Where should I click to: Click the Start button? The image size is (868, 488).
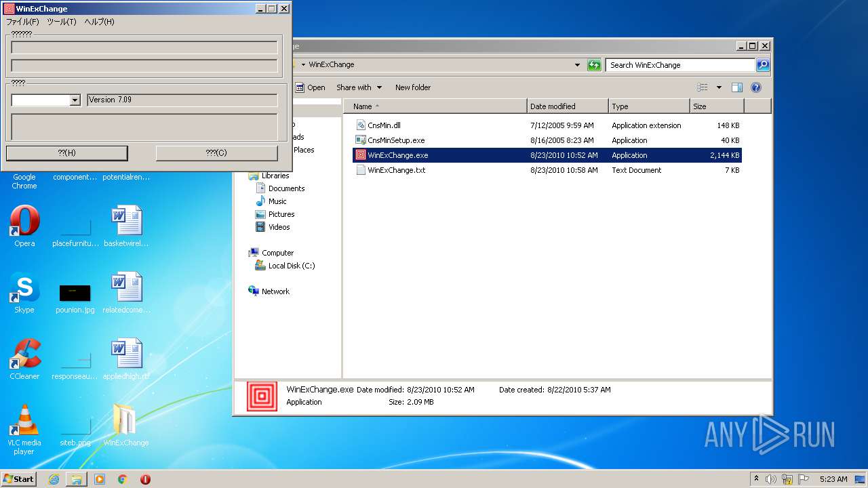click(19, 479)
